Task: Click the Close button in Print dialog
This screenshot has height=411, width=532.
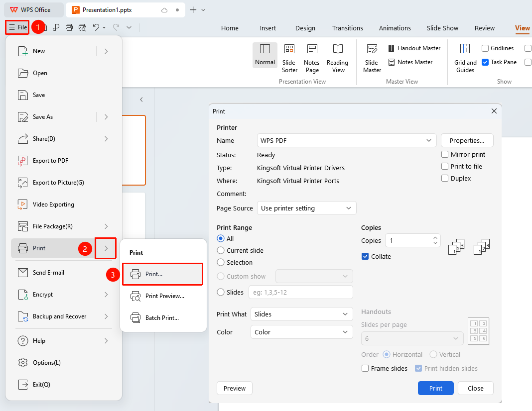Action: 475,388
